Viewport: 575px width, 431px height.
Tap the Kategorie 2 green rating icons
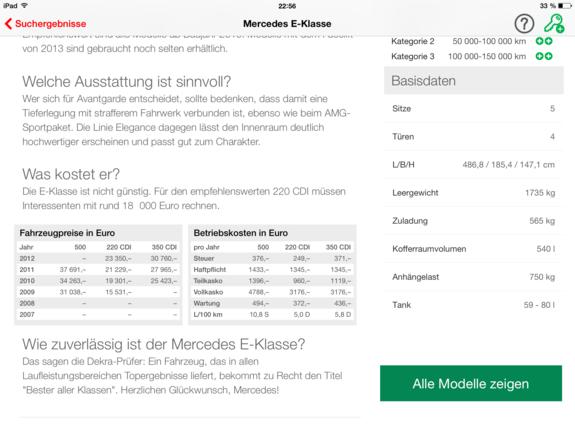point(544,41)
